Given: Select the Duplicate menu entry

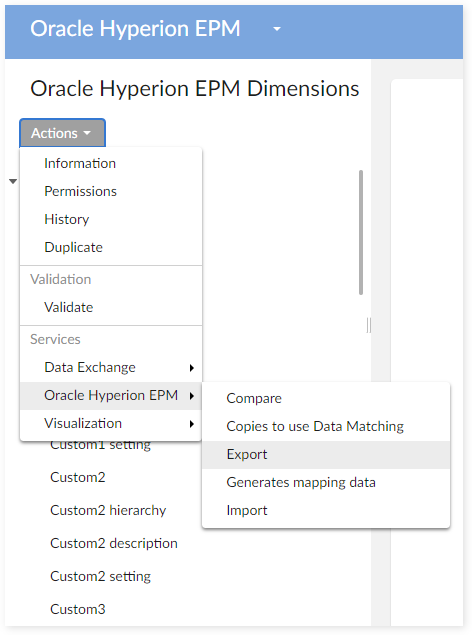Looking at the screenshot, I should tap(111, 247).
